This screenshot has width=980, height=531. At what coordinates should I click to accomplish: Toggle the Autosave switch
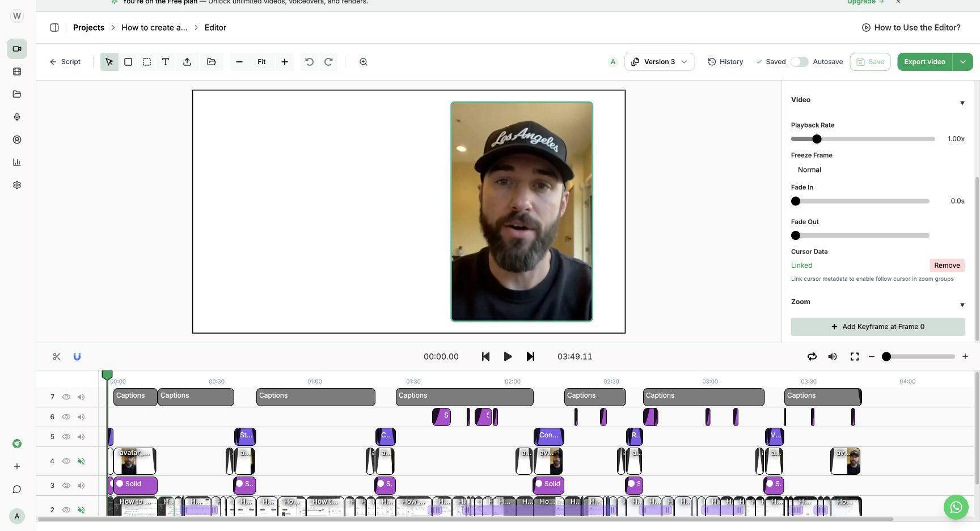pyautogui.click(x=800, y=62)
